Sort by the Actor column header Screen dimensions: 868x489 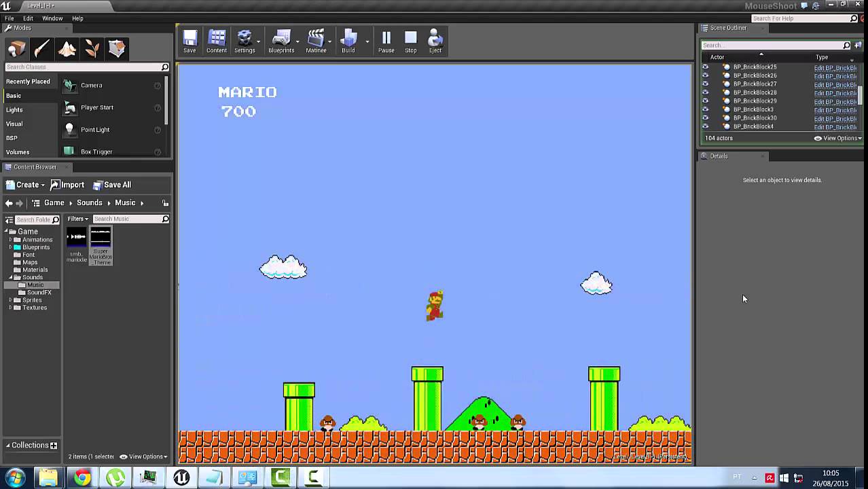pyautogui.click(x=717, y=58)
